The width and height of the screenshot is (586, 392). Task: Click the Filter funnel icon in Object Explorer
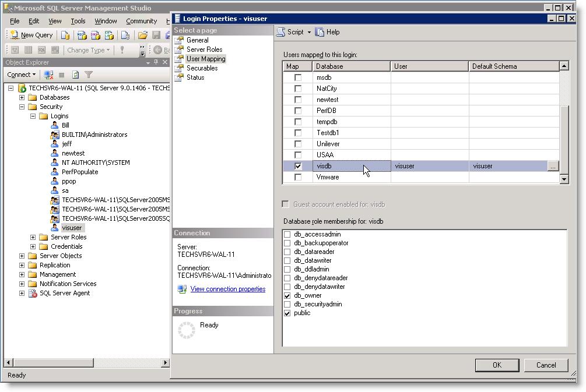coord(88,75)
